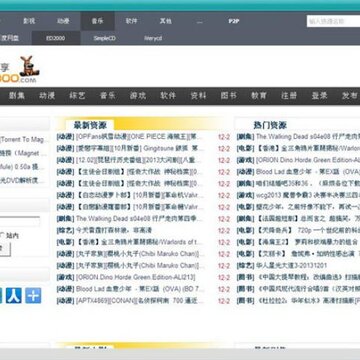Open 影视 tab in top gray bar
The height and width of the screenshot is (360, 360).
click(29, 21)
